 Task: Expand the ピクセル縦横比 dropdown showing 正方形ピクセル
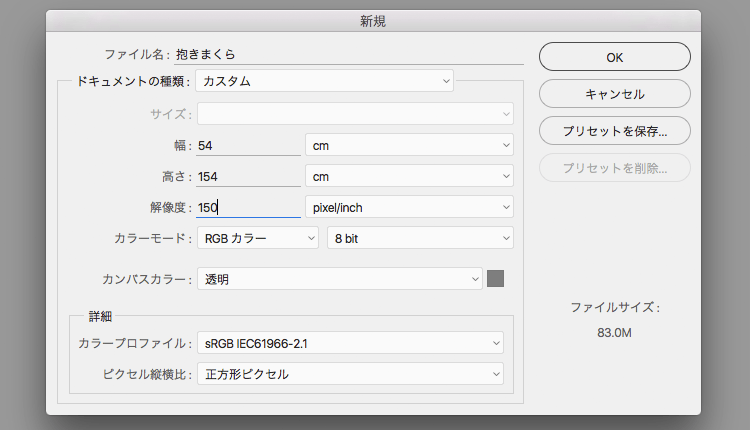350,375
